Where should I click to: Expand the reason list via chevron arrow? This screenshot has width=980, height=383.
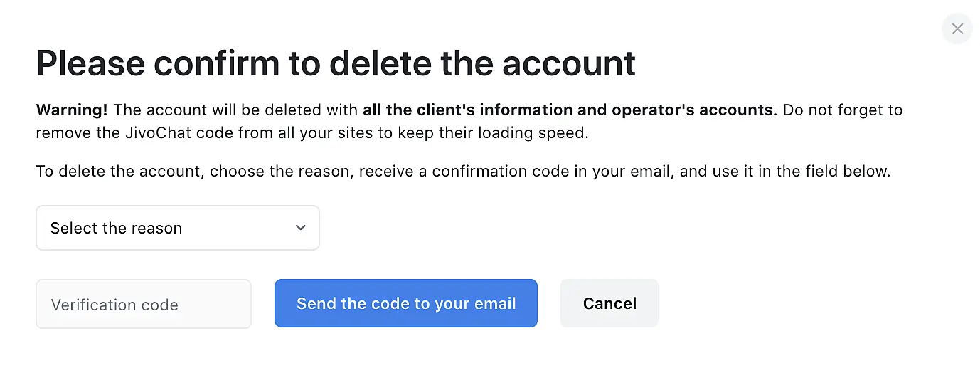pyautogui.click(x=301, y=228)
